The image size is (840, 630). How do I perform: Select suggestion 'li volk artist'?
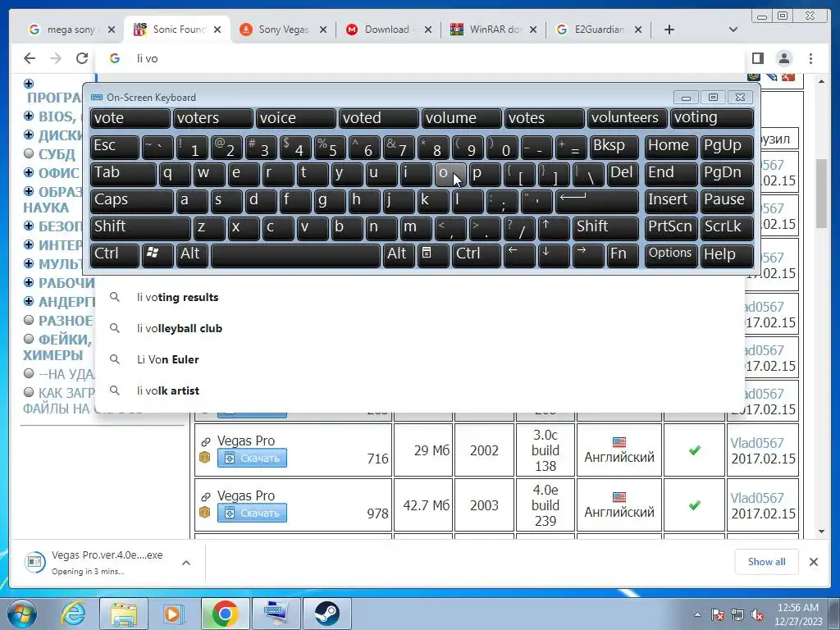pyautogui.click(x=420, y=390)
